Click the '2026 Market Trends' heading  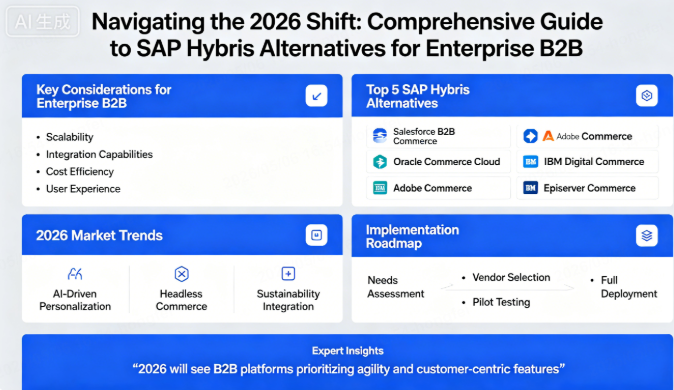[x=99, y=236]
